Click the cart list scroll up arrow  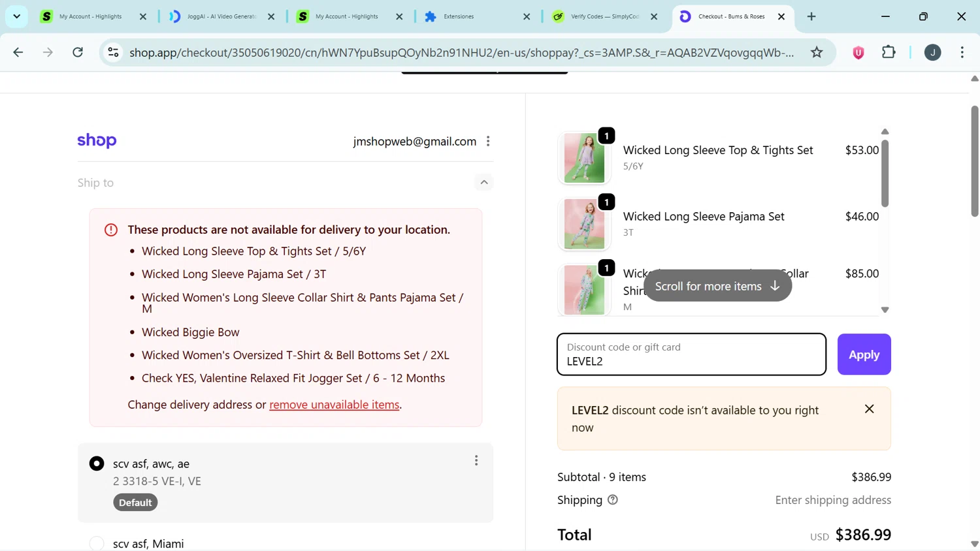885,132
